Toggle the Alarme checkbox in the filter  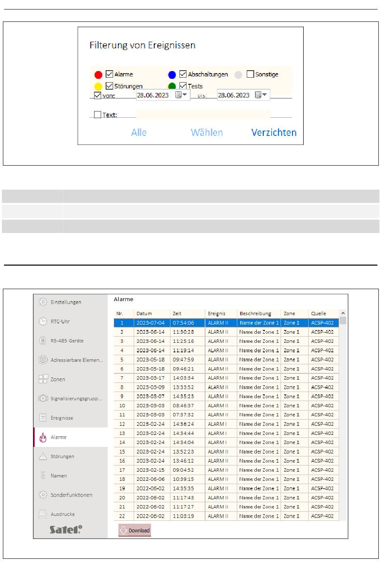click(109, 74)
